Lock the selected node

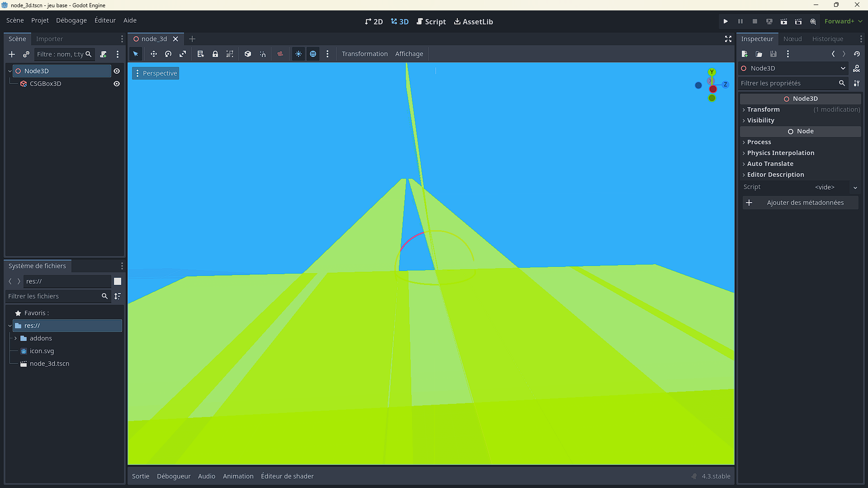click(x=215, y=54)
